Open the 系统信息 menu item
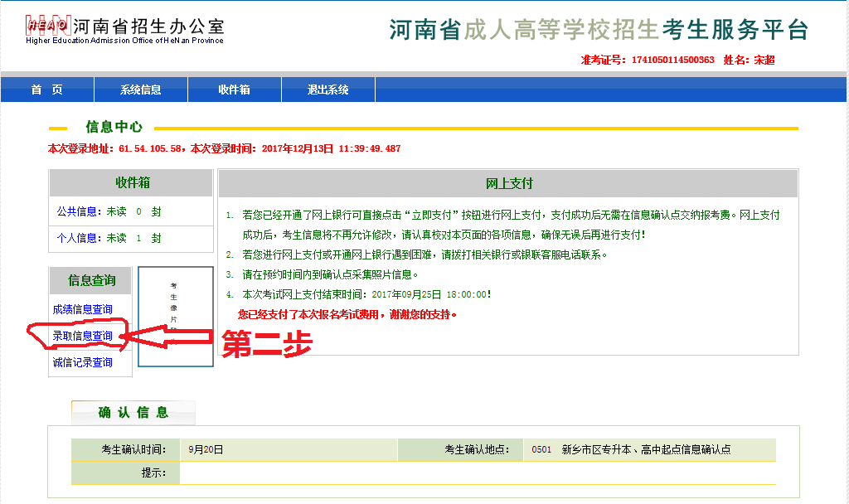This screenshot has width=849, height=504. (x=141, y=90)
